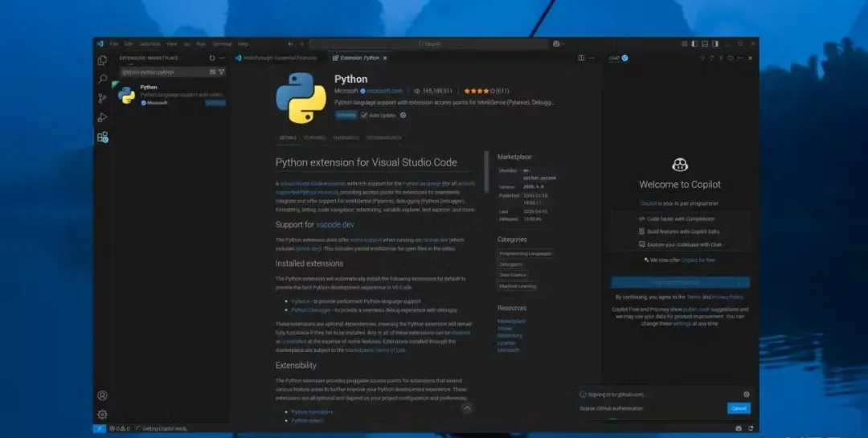868x438 pixels.
Task: Open the Manage gear in activity bar
Action: click(102, 414)
